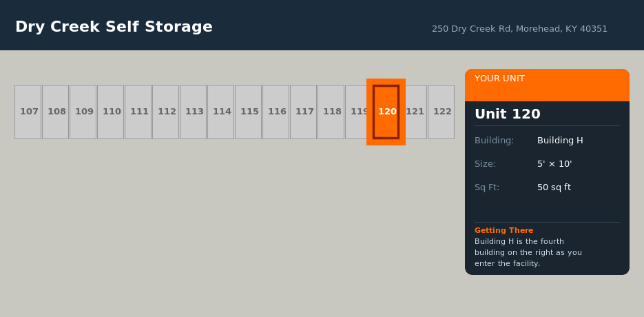This screenshot has height=317, width=644.
Task: Select storage unit 116
Action: pos(276,112)
